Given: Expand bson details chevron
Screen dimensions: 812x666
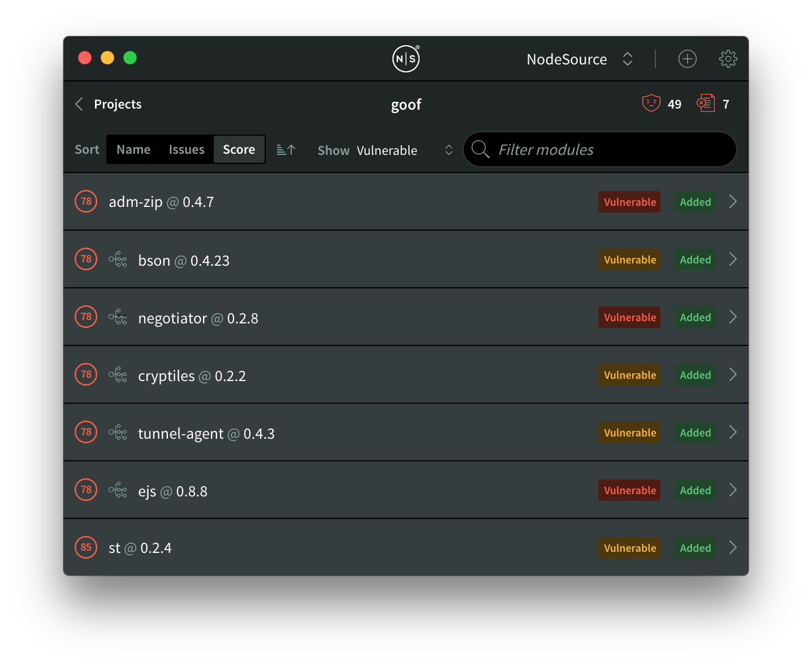Looking at the screenshot, I should coord(733,259).
